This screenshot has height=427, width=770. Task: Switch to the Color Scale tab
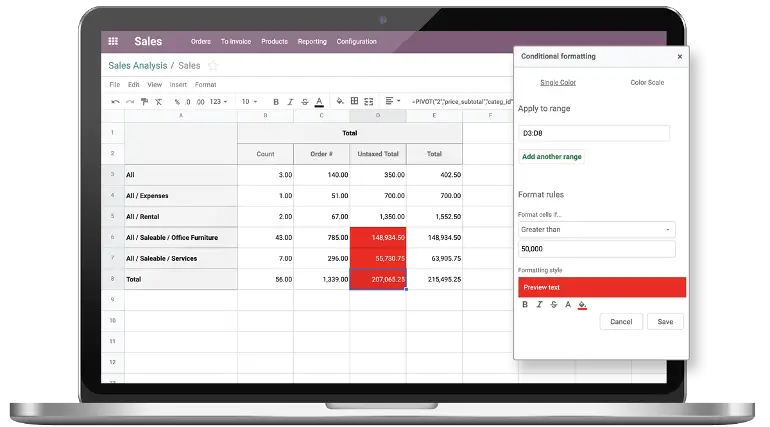click(647, 82)
